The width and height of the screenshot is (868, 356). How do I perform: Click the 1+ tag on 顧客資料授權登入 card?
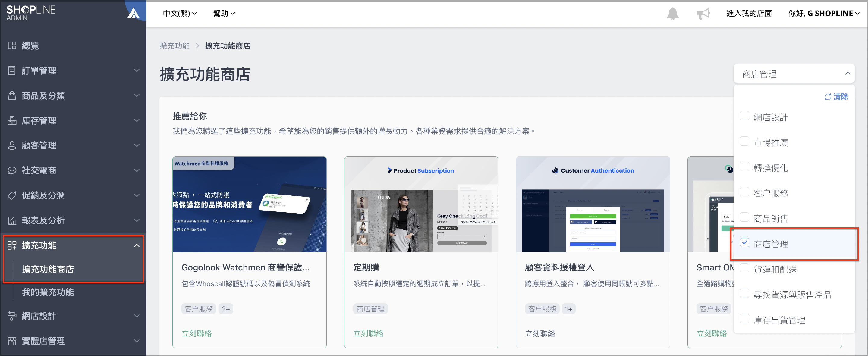568,309
